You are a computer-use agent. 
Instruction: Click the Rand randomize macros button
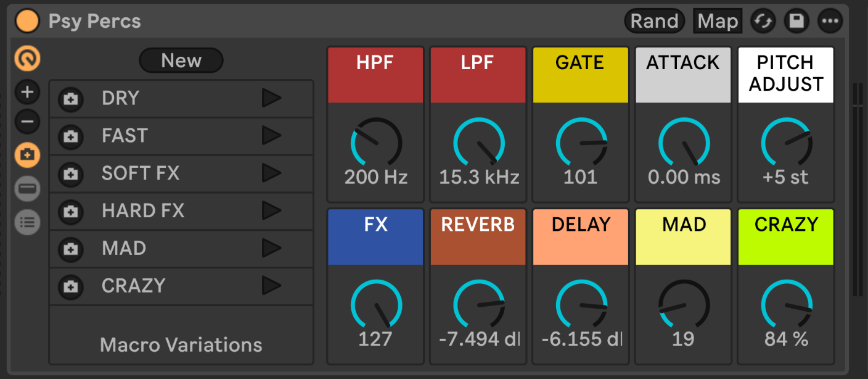pos(654,21)
